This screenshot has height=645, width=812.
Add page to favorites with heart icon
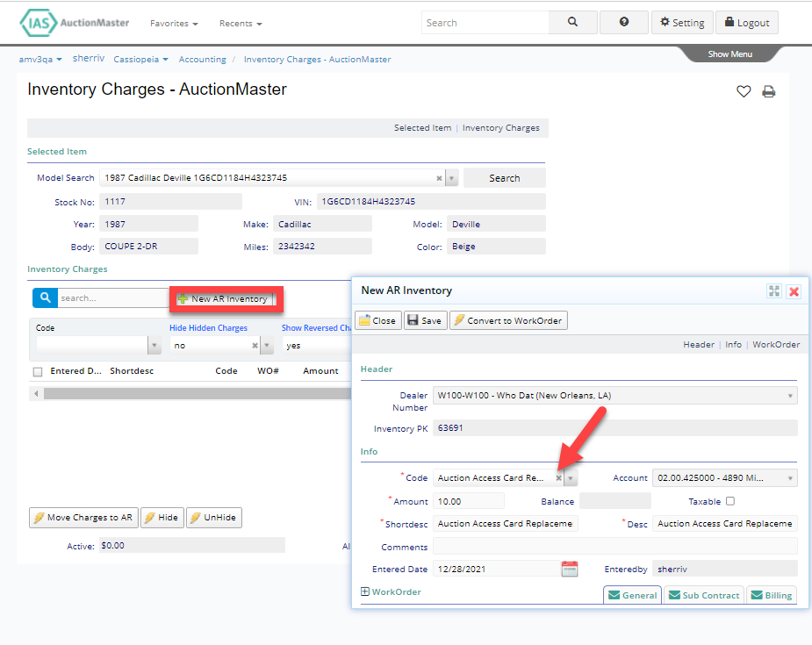[x=744, y=91]
